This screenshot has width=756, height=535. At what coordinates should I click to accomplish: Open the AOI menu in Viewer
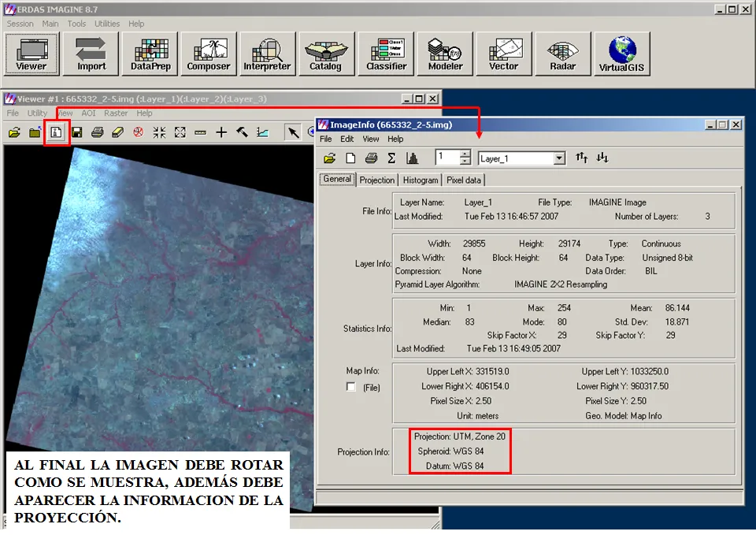coord(88,113)
